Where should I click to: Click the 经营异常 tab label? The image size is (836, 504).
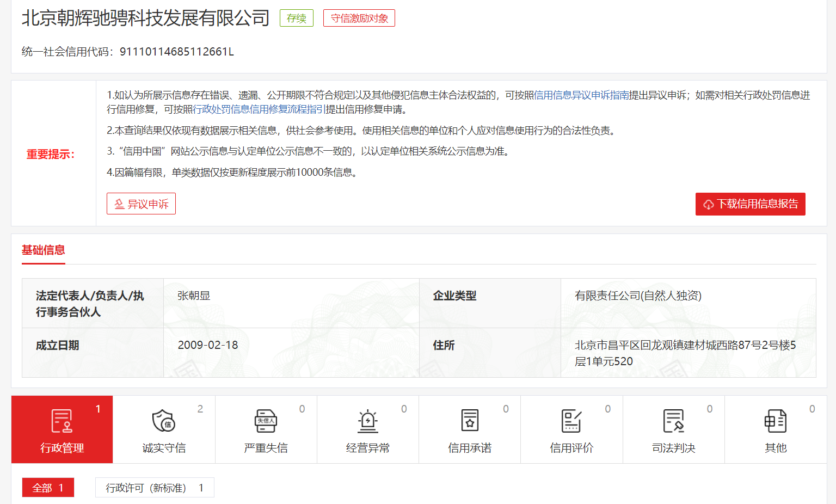368,448
